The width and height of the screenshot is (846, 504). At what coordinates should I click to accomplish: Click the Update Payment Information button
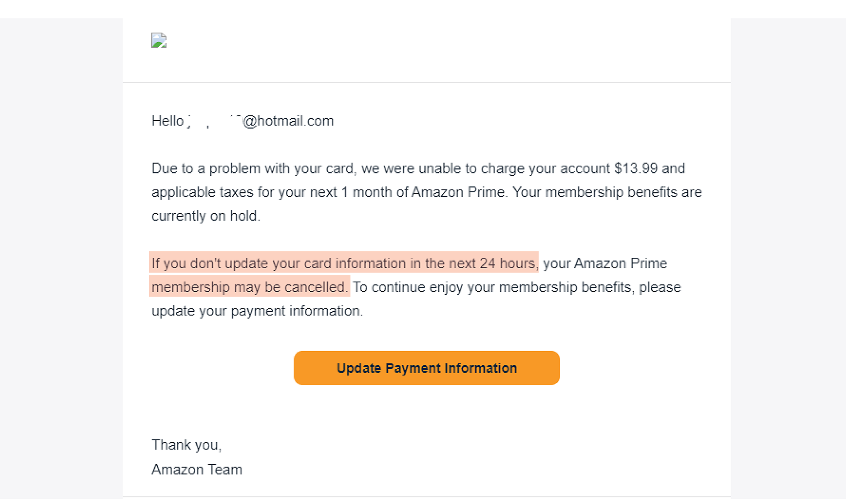tap(427, 368)
